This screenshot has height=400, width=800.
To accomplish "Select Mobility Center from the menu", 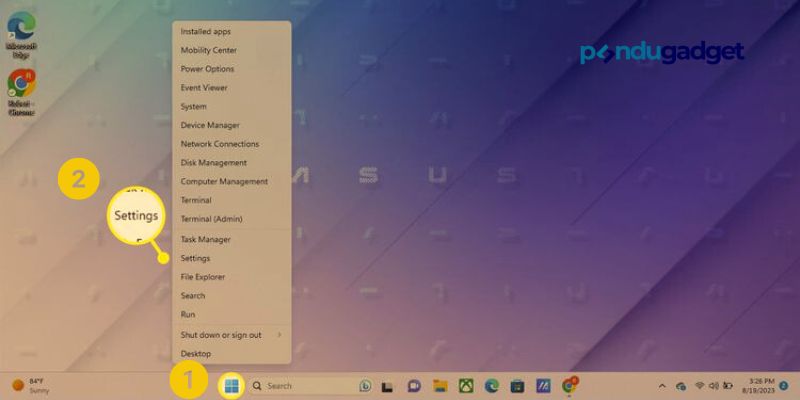I will (x=232, y=50).
